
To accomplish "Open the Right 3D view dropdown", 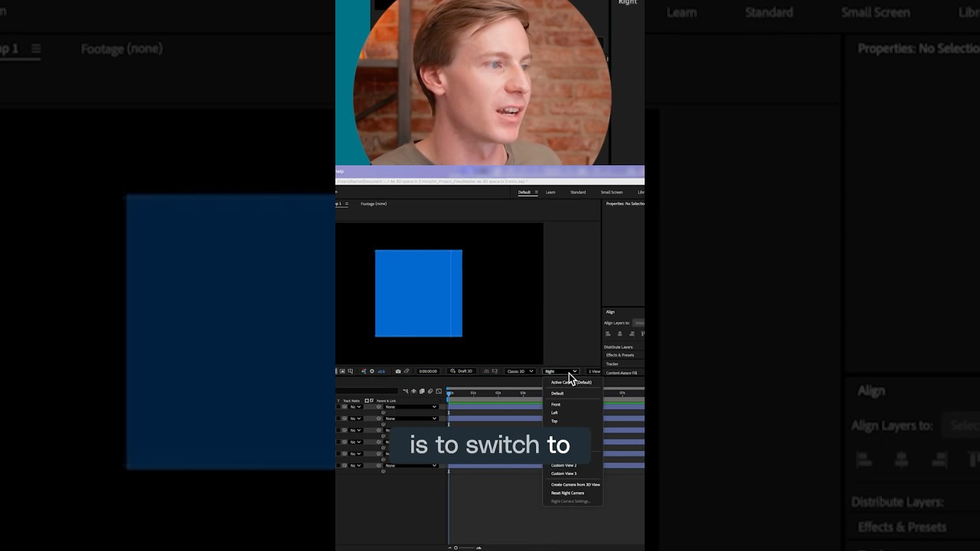I will pyautogui.click(x=561, y=371).
